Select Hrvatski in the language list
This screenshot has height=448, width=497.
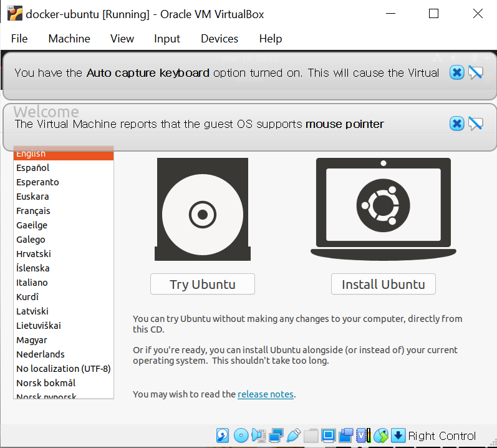[x=64, y=254]
